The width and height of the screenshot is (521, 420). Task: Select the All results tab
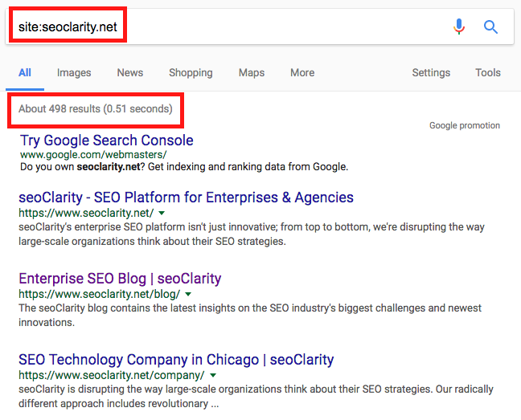point(25,72)
